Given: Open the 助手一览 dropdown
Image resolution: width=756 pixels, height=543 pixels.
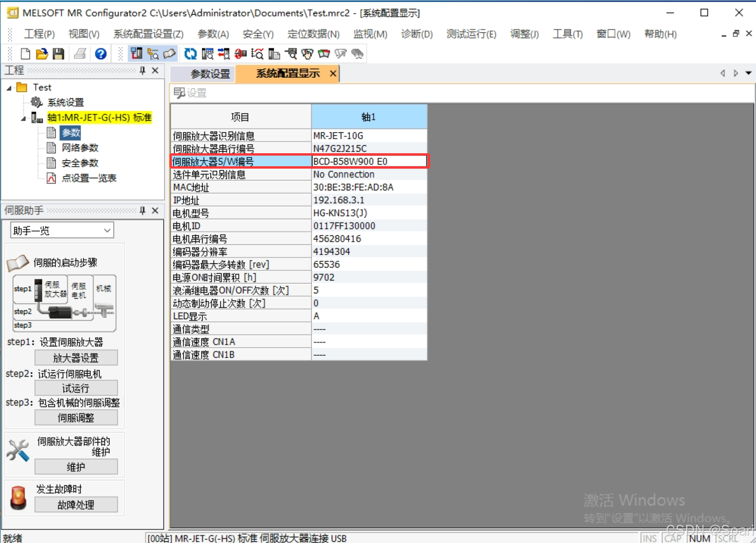Looking at the screenshot, I should coord(62,230).
